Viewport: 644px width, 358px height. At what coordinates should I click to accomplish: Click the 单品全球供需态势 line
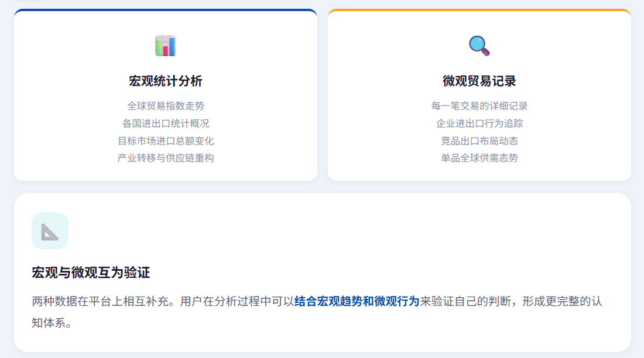[x=479, y=158]
